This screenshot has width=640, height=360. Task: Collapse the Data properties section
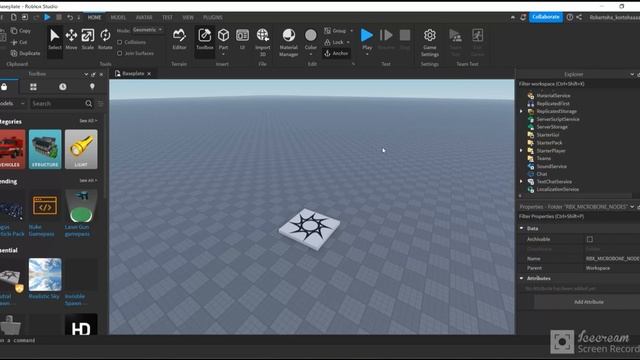(x=522, y=229)
